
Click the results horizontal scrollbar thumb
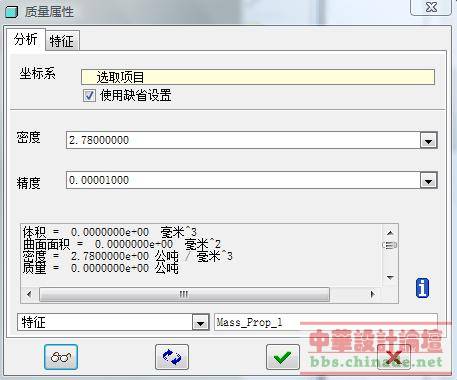click(184, 294)
